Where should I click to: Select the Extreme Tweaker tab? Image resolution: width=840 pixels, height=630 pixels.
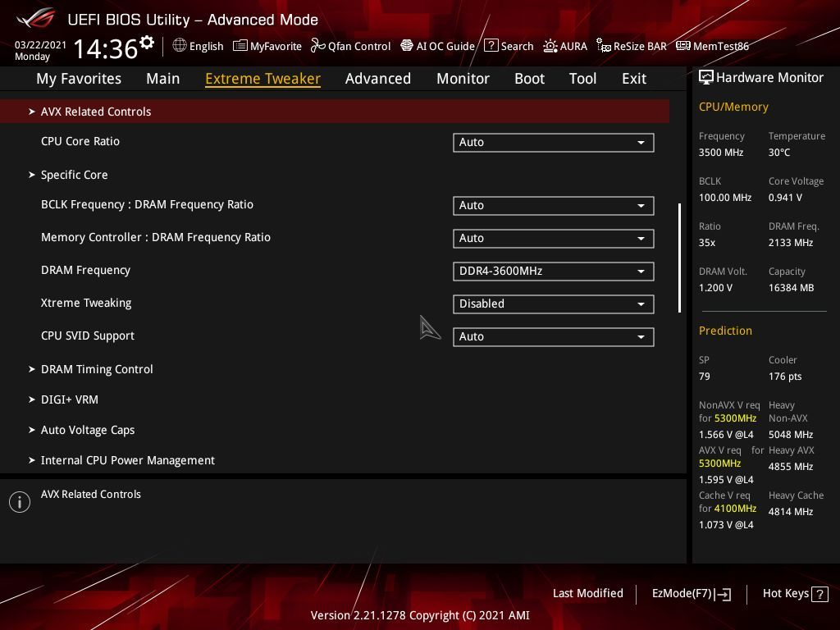(263, 79)
